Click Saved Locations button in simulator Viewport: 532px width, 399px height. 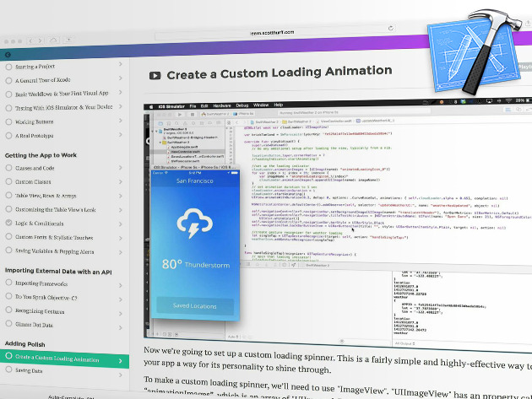pos(195,306)
